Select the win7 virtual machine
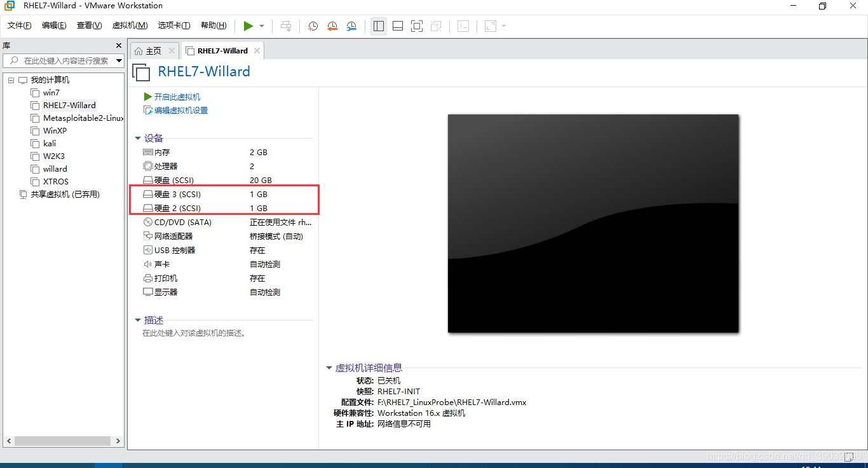 (51, 93)
